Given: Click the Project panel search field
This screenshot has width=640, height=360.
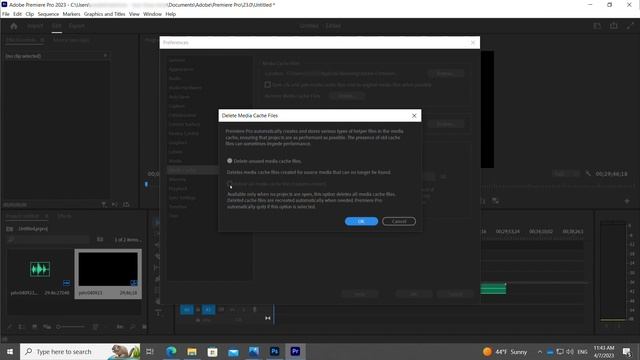Looking at the screenshot, I should coord(49,240).
